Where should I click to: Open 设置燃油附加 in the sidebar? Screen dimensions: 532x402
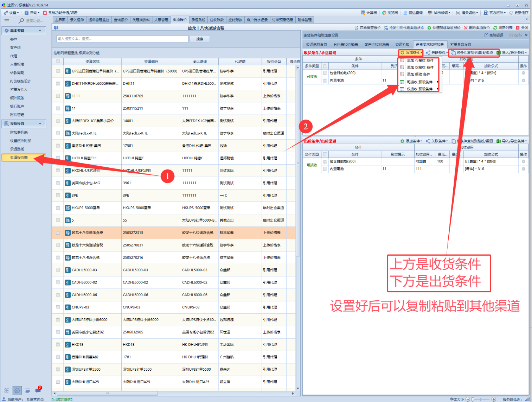(20, 141)
